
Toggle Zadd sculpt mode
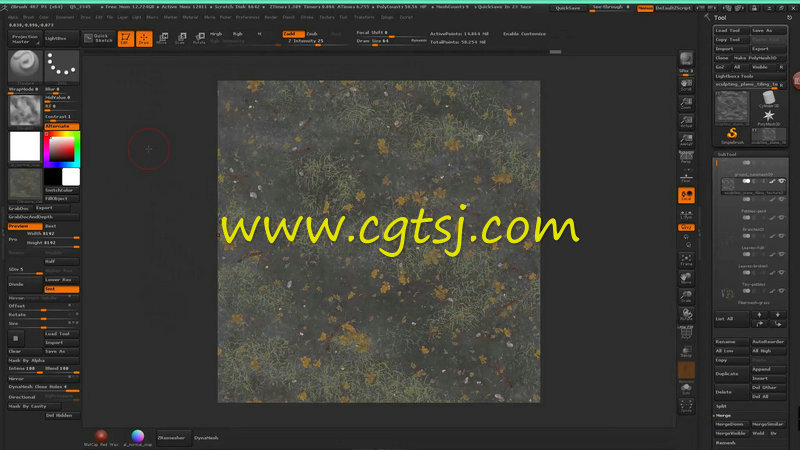click(293, 34)
